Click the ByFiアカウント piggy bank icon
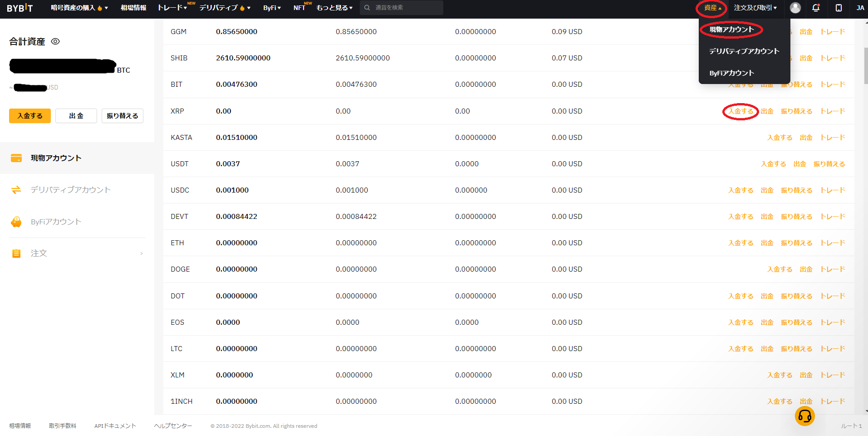Viewport: 868px width, 436px height. tap(16, 222)
